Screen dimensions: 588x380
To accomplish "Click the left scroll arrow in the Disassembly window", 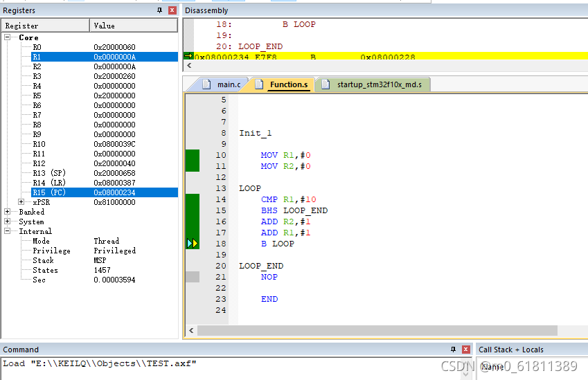I will point(189,66).
